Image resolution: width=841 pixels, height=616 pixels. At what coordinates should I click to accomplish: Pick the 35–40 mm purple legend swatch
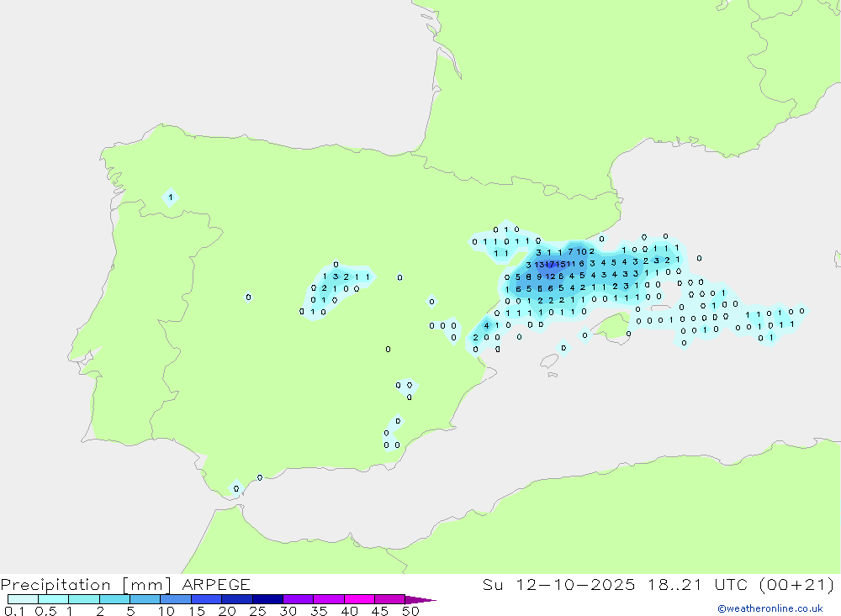(x=328, y=599)
